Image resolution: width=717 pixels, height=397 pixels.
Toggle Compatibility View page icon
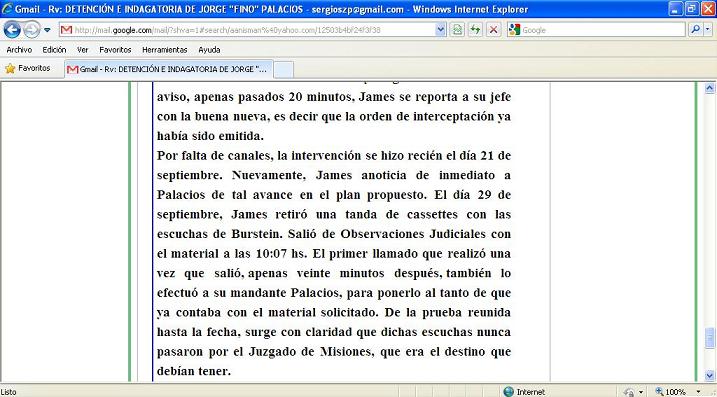pos(457,30)
